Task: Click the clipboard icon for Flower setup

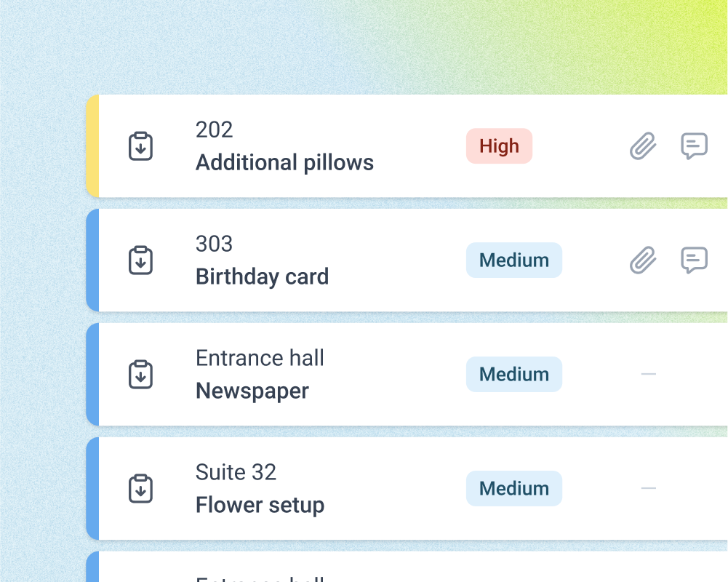Action: pyautogui.click(x=140, y=488)
